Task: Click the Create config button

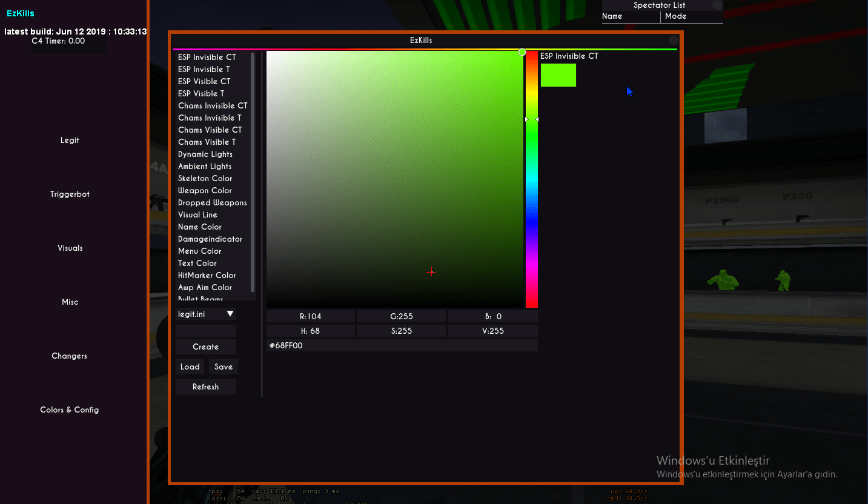Action: 206,346
